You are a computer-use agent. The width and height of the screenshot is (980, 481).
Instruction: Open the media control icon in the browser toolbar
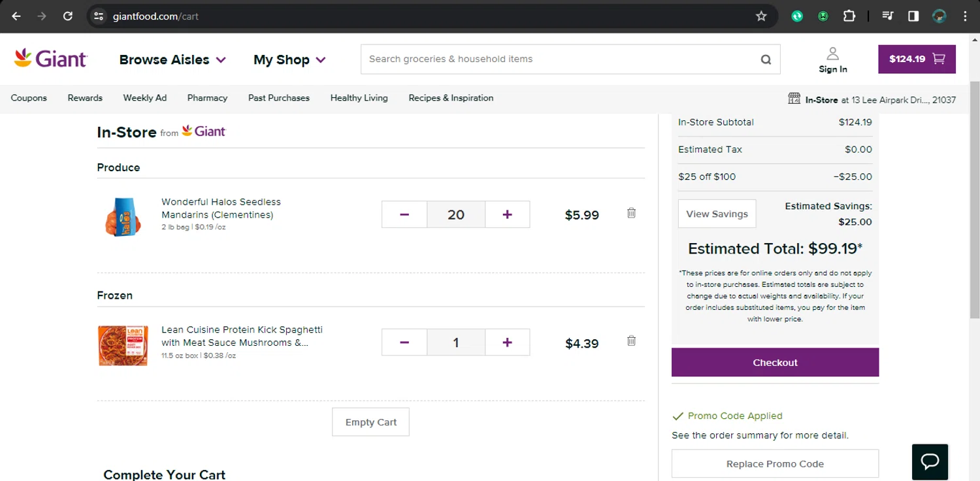point(887,16)
